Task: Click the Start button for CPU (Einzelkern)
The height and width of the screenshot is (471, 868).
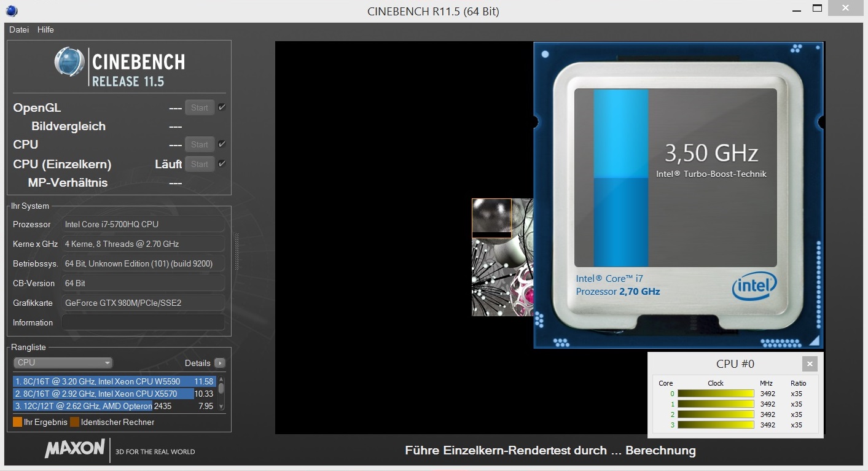Action: pos(200,164)
